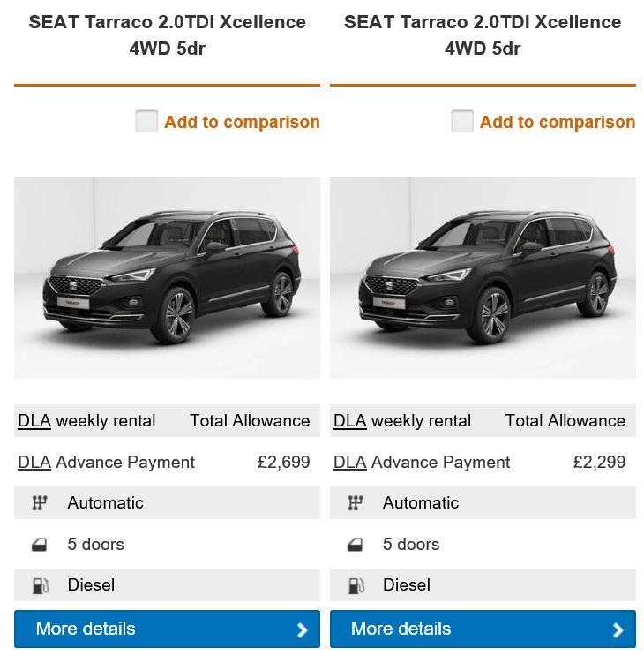Image resolution: width=644 pixels, height=663 pixels.
Task: Click DLA abbreviation in left Advance Payment row
Action: tap(34, 462)
